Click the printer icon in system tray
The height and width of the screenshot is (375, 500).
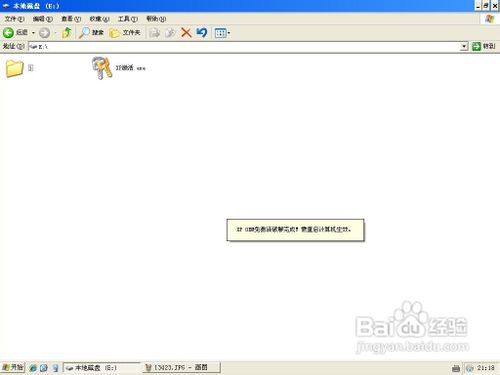[456, 368]
